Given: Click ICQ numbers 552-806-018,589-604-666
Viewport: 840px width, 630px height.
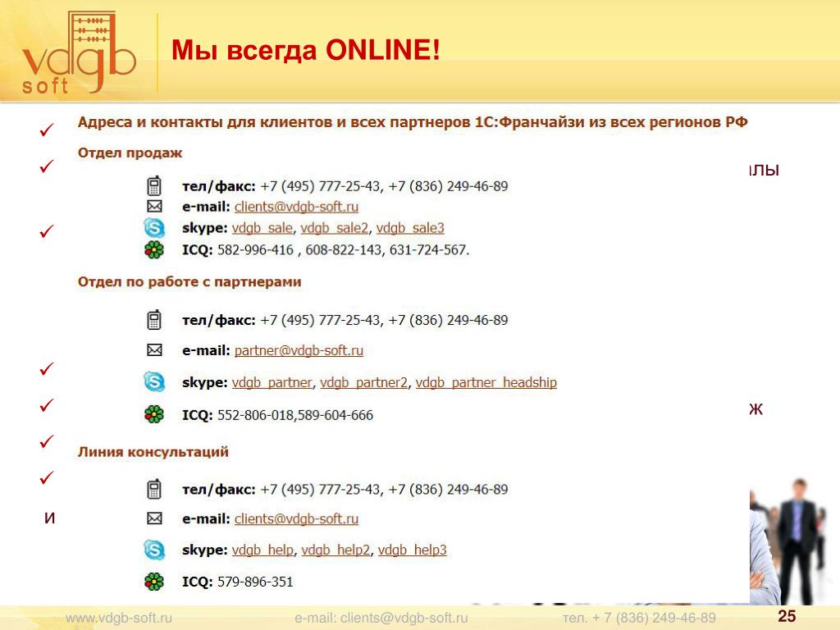Looking at the screenshot, I should (x=295, y=415).
